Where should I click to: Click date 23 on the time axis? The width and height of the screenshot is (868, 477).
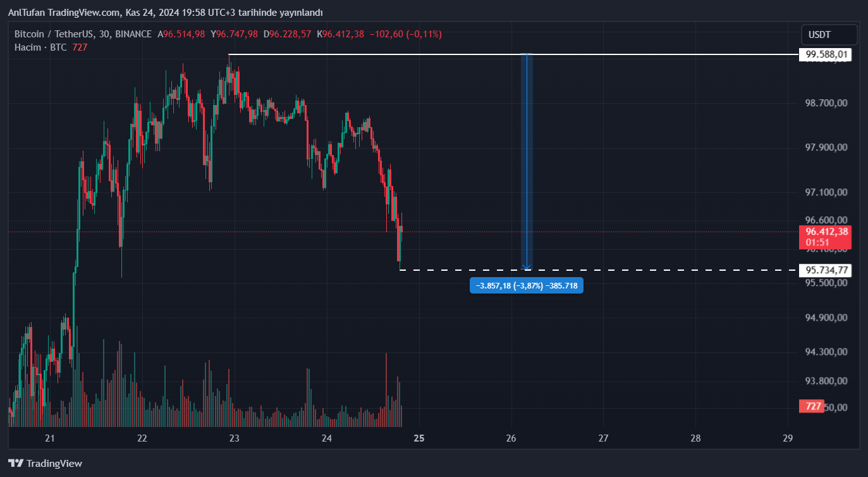point(234,438)
